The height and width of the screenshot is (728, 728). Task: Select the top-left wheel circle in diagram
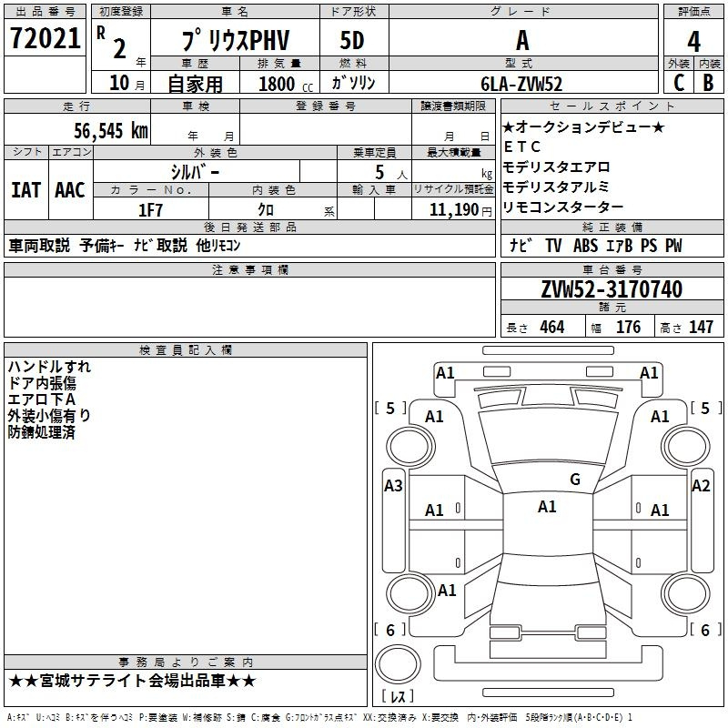(x=410, y=442)
